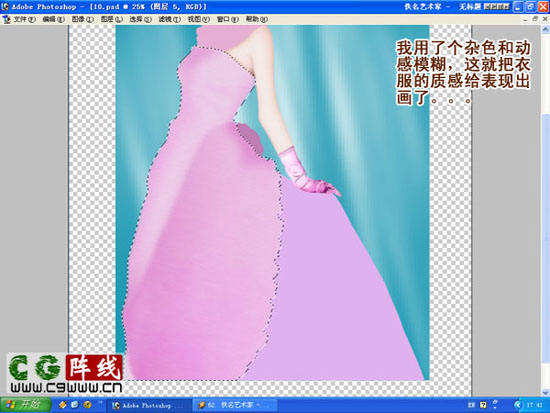Restore down the Photoshop application window

tap(530, 7)
